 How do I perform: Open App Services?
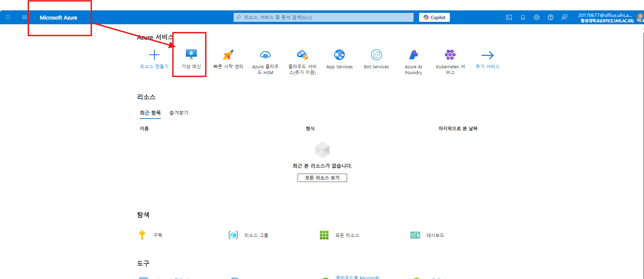339,59
